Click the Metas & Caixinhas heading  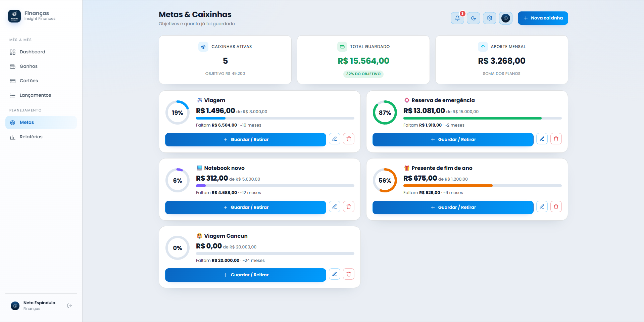(195, 14)
